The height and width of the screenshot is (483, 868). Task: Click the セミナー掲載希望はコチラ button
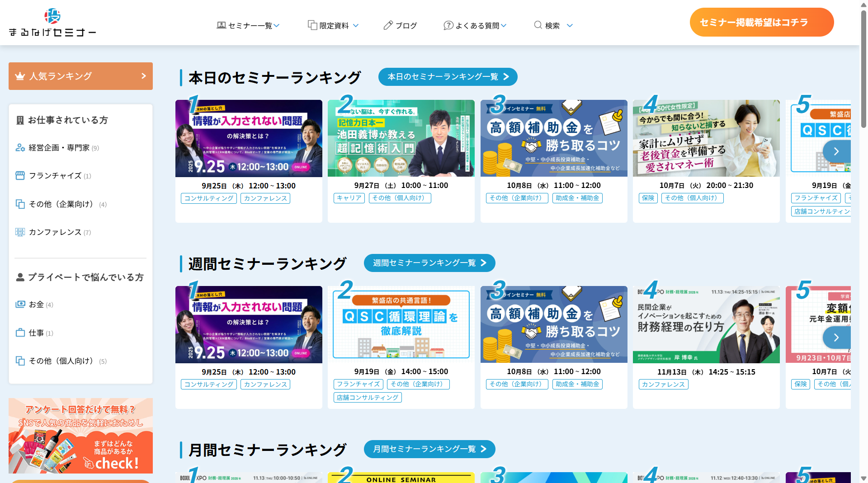762,22
